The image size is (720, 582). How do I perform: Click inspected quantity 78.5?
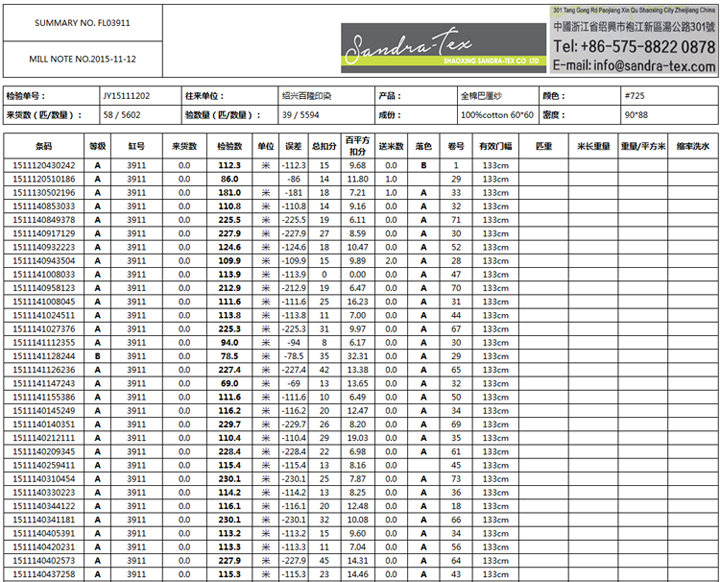pyautogui.click(x=230, y=356)
